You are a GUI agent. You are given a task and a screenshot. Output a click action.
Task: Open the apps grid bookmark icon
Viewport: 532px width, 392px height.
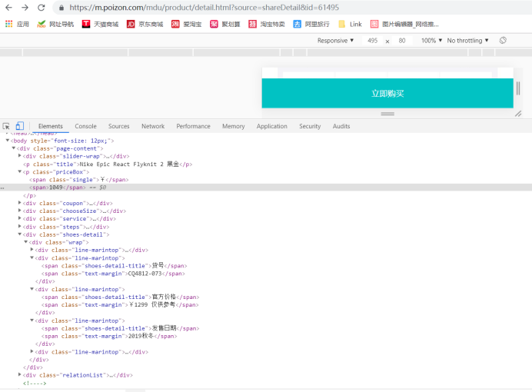coord(8,24)
